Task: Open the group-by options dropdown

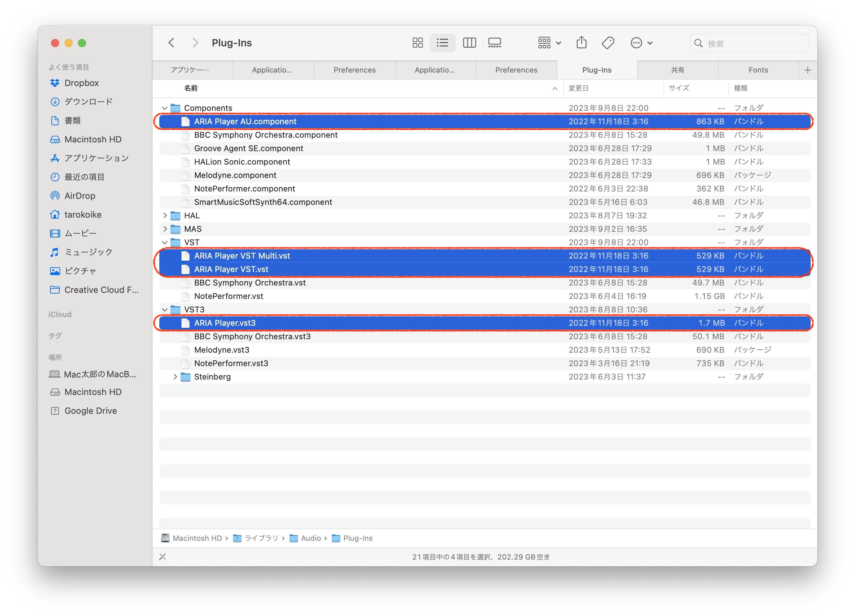Action: [549, 43]
